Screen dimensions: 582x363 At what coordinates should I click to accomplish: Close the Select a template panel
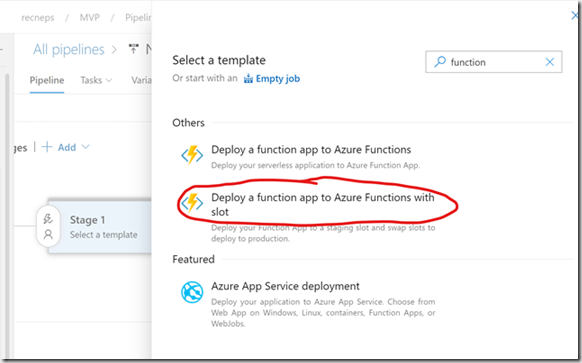tap(575, 15)
